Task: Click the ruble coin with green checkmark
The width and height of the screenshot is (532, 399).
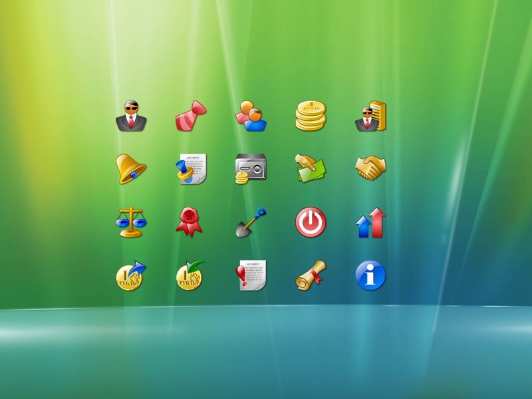Action: pyautogui.click(x=191, y=275)
